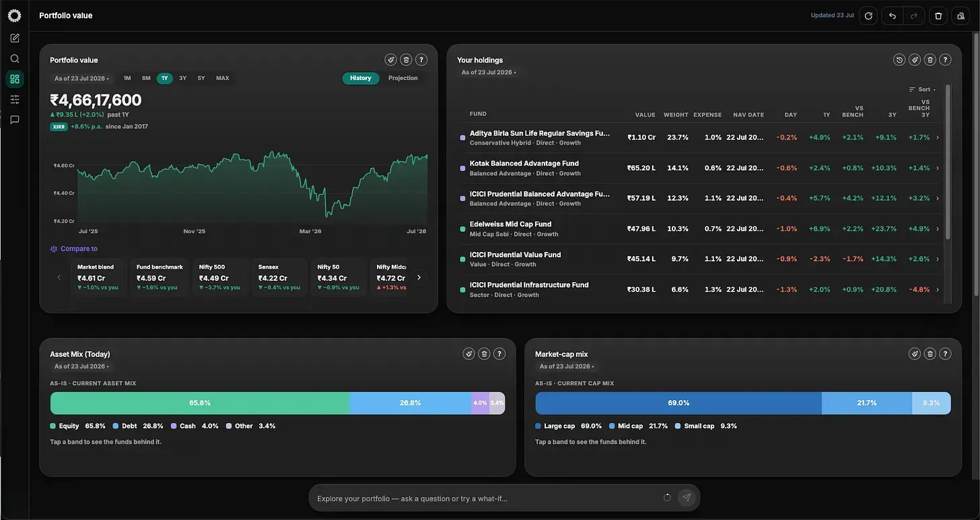Show next comparison cards with right arrow
Screen dimensions: 980x520
[x=419, y=277]
